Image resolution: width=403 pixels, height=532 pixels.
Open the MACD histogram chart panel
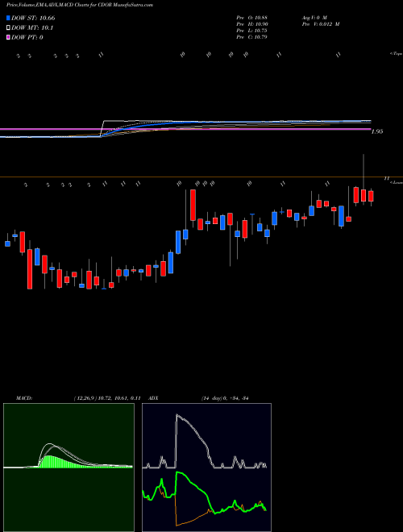coord(69,468)
